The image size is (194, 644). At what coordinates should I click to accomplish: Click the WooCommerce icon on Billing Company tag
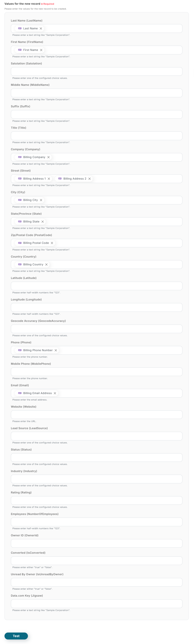(x=20, y=157)
